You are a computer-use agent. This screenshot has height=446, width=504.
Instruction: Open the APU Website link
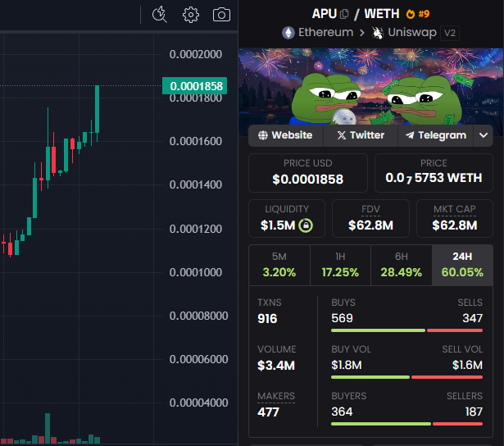tap(286, 135)
